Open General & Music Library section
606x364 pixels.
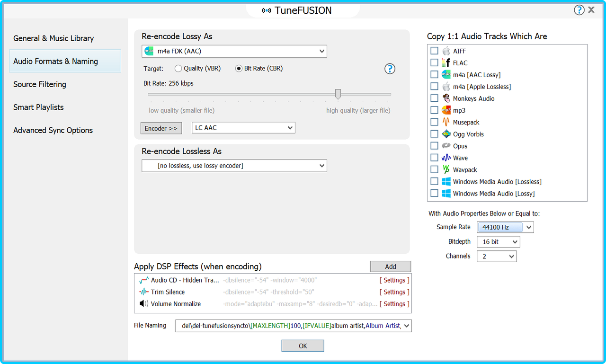click(x=53, y=38)
